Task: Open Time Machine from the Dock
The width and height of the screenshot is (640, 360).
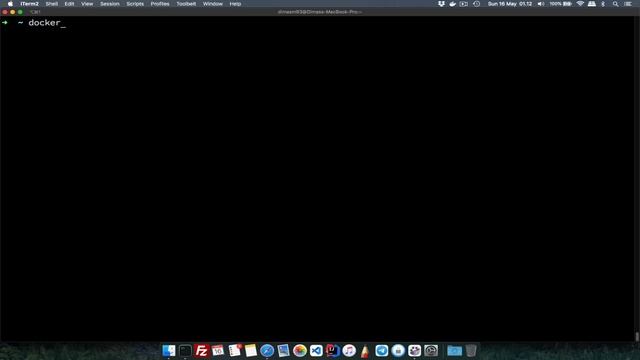Action: (x=431, y=350)
